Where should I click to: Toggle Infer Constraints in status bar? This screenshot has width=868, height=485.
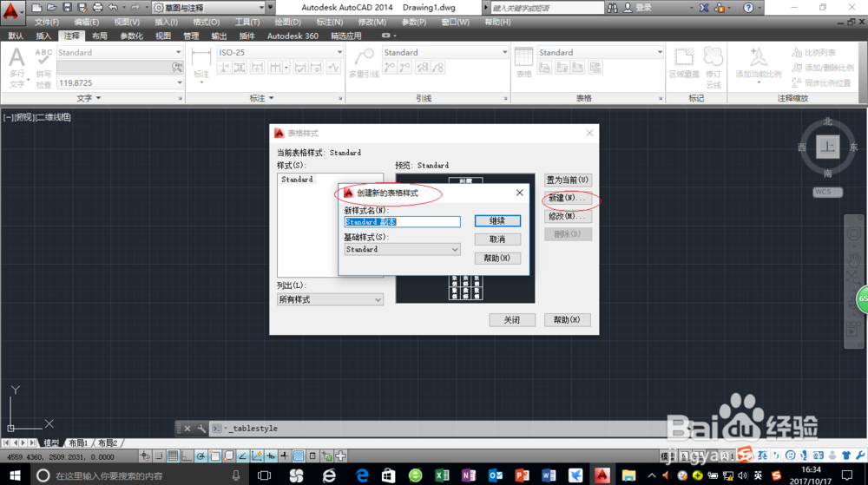(x=145, y=456)
